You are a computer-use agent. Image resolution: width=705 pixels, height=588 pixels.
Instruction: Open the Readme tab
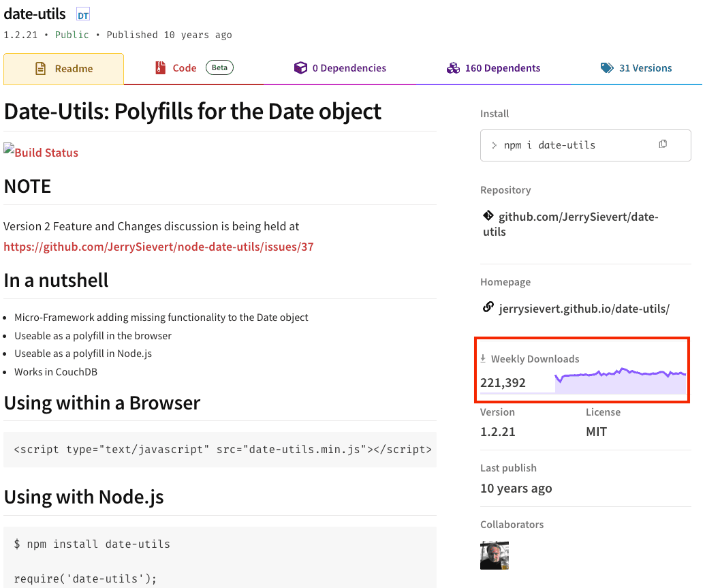(64, 69)
